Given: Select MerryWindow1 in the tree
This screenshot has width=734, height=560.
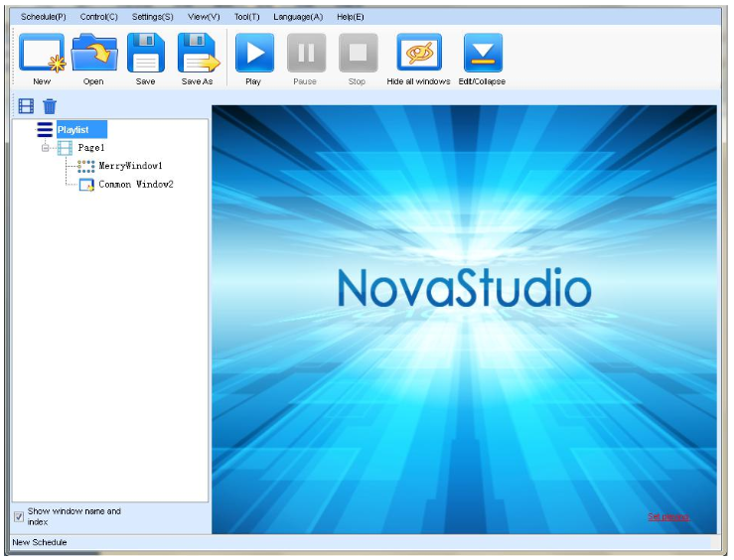Looking at the screenshot, I should (x=130, y=166).
